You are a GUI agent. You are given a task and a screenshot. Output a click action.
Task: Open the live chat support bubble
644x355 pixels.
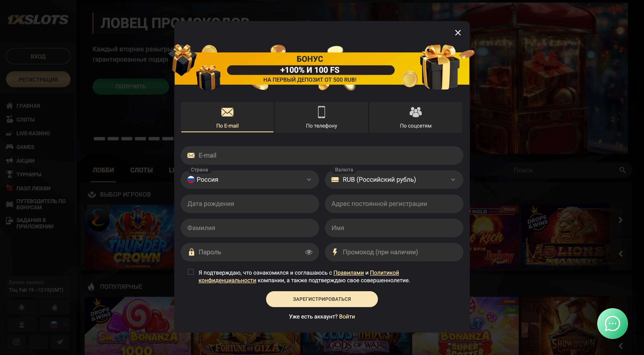tap(612, 323)
